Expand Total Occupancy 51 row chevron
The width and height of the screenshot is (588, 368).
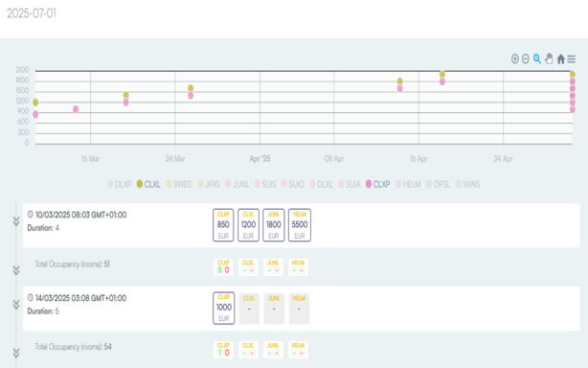[16, 270]
